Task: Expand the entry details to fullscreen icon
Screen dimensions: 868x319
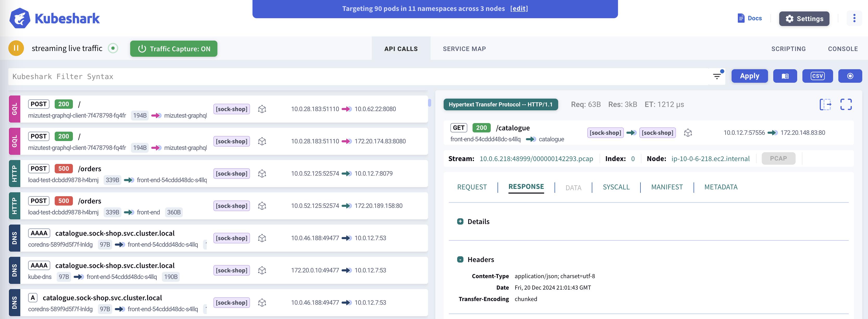Action: [x=846, y=104]
